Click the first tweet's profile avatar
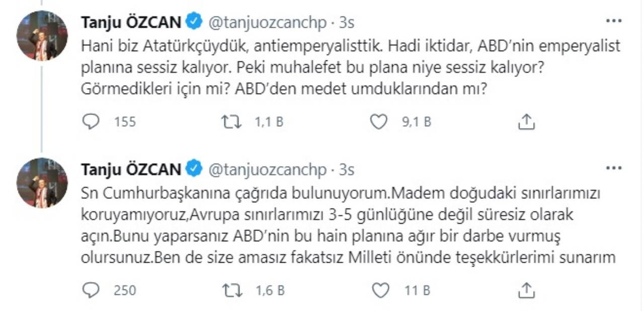Image resolution: width=644 pixels, height=311 pixels. pos(42,36)
